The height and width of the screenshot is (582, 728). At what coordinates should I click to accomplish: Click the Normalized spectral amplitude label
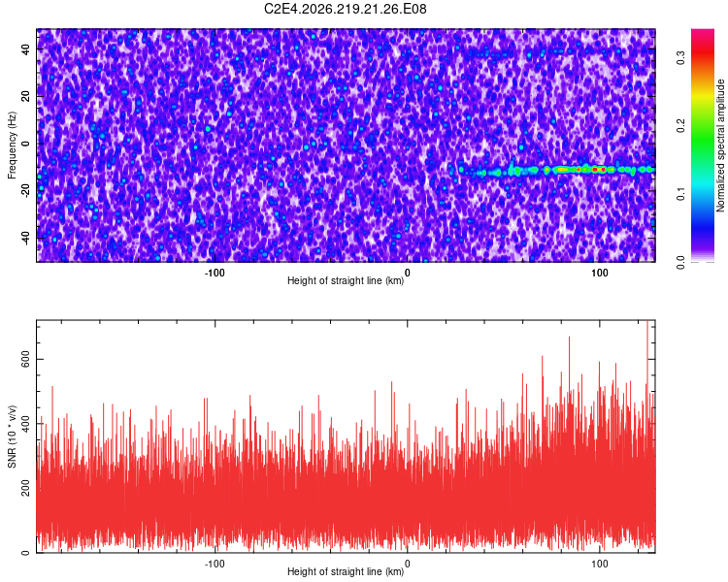(720, 145)
